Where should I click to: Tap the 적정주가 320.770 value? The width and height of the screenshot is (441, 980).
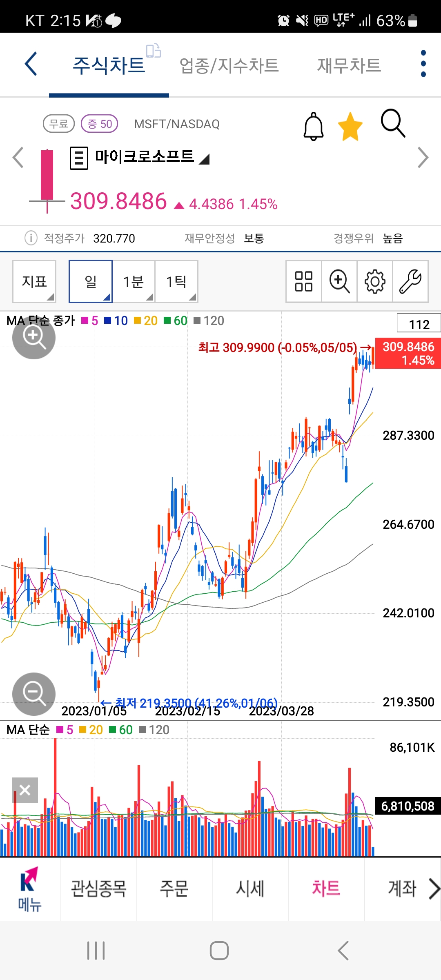(114, 238)
